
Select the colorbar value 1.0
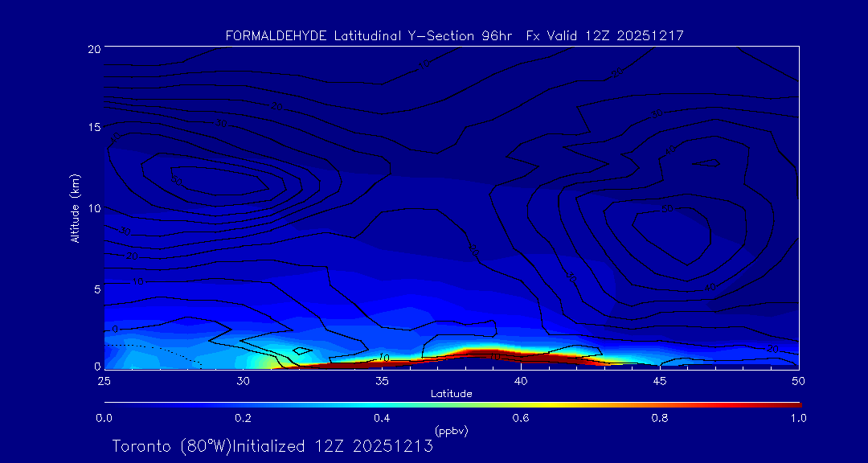tap(798, 418)
